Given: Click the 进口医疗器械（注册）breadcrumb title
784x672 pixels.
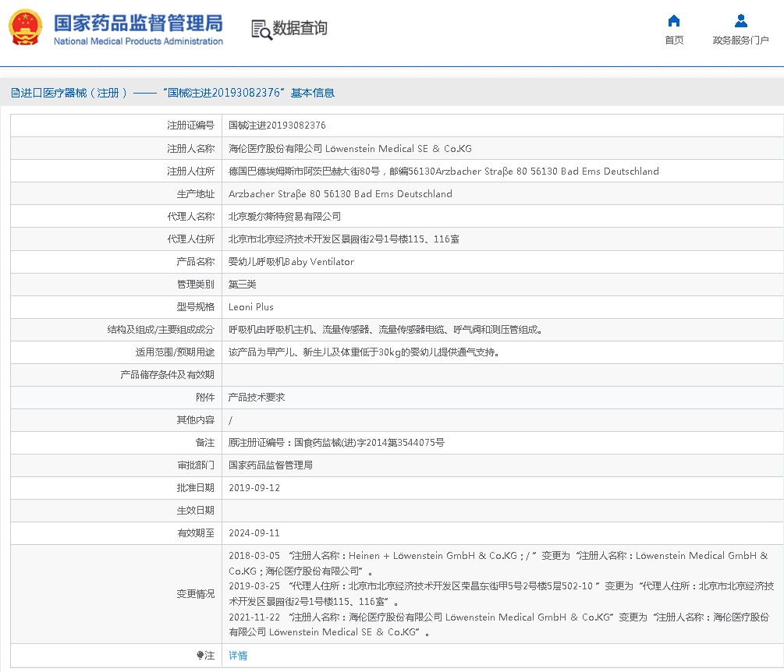Looking at the screenshot, I should 74,93.
